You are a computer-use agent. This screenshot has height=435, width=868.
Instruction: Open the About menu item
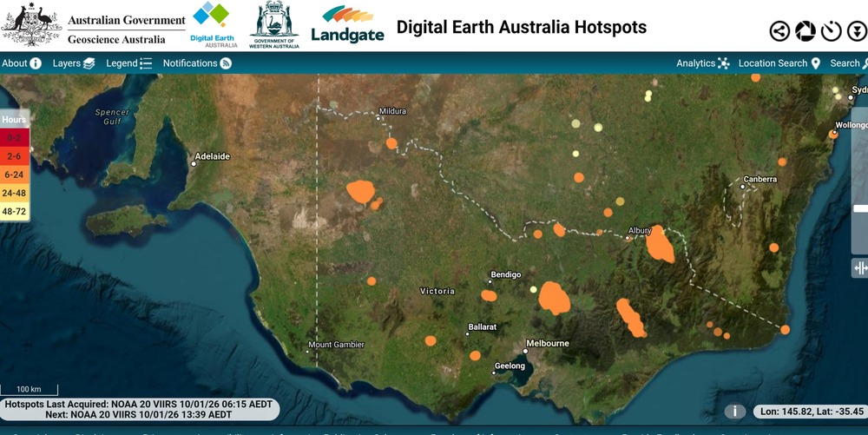coord(22,63)
